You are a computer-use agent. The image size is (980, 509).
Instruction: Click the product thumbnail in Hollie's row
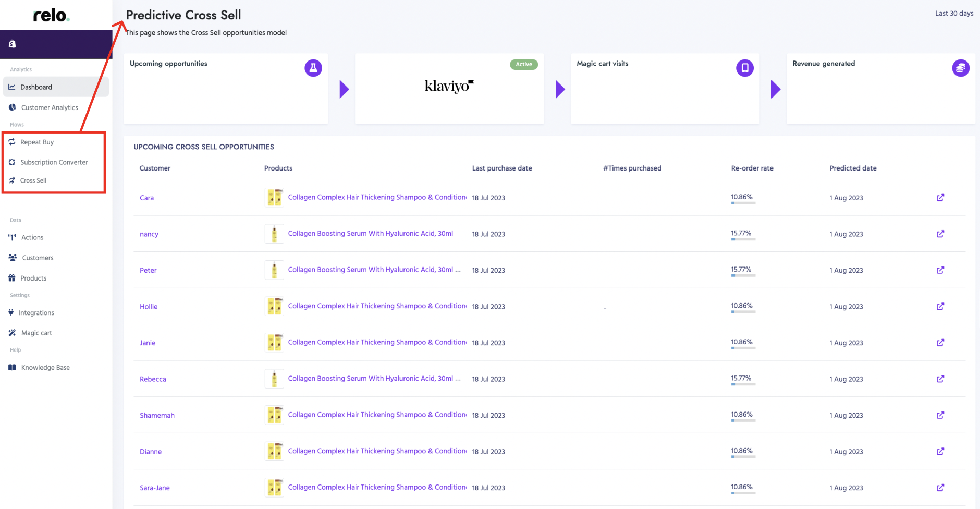click(274, 307)
